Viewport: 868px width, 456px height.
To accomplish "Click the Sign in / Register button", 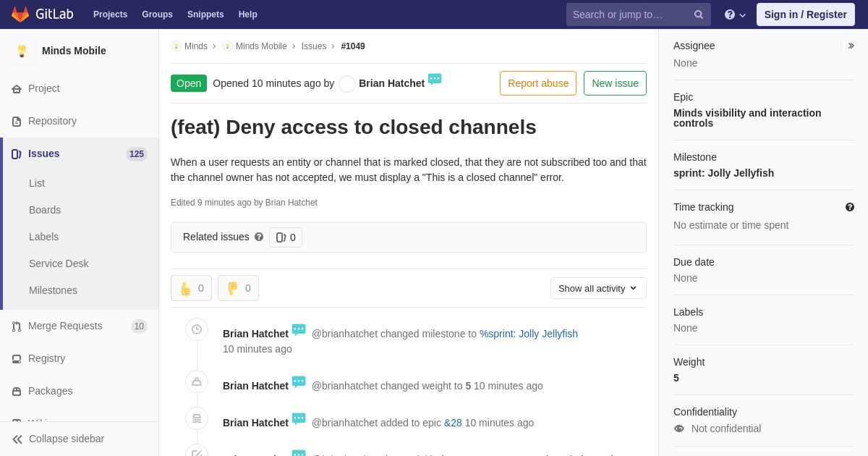I will tap(806, 14).
